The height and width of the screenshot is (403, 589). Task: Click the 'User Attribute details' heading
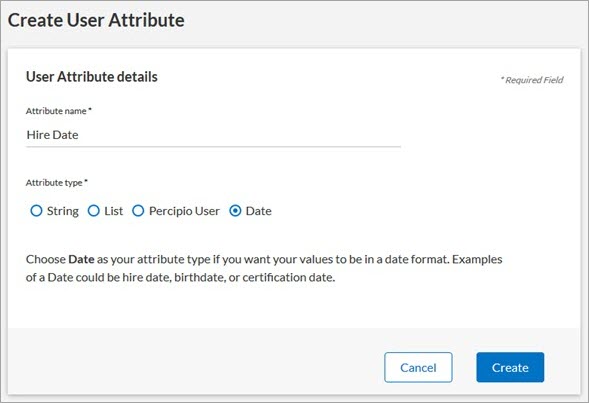click(x=92, y=77)
